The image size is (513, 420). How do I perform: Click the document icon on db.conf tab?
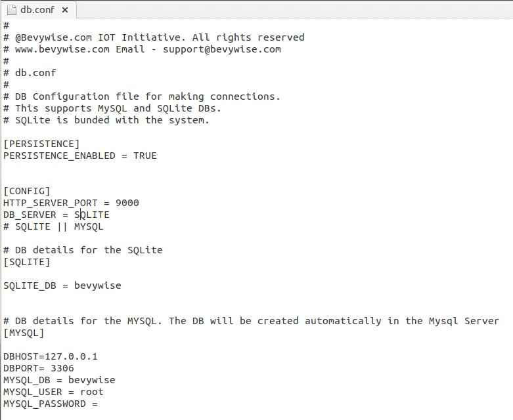pyautogui.click(x=12, y=10)
